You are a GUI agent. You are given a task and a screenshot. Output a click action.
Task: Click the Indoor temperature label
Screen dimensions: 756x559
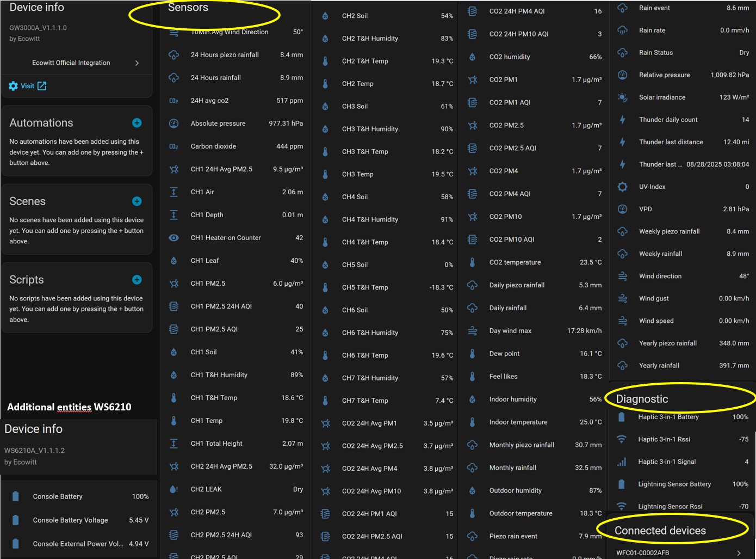click(x=518, y=422)
